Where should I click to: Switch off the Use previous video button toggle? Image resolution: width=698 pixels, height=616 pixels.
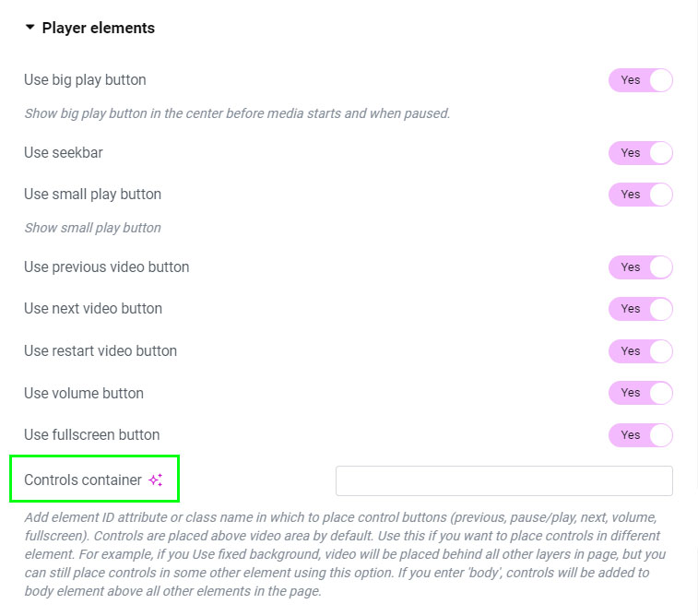[x=640, y=267]
